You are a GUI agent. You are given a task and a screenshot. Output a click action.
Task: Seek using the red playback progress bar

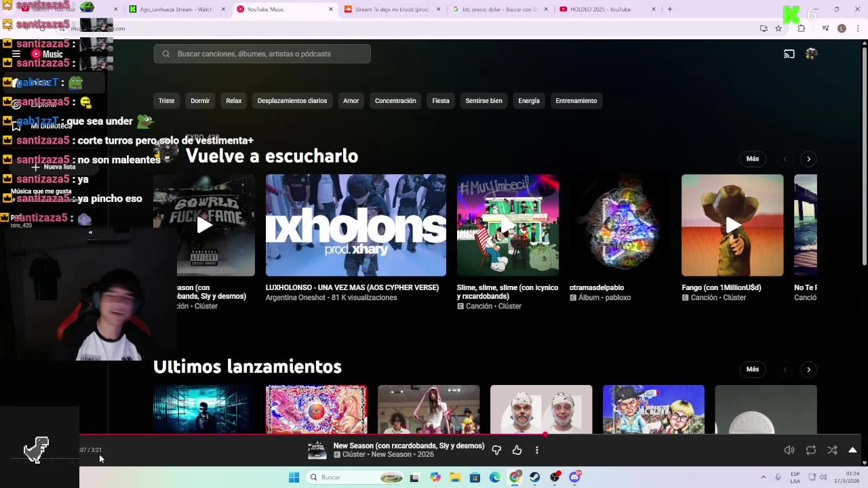coord(470,434)
